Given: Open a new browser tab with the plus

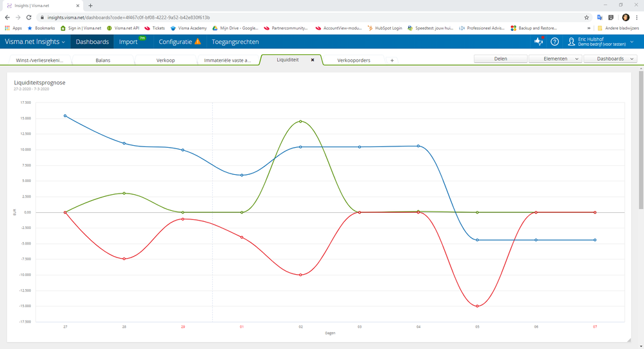Looking at the screenshot, I should [90, 6].
